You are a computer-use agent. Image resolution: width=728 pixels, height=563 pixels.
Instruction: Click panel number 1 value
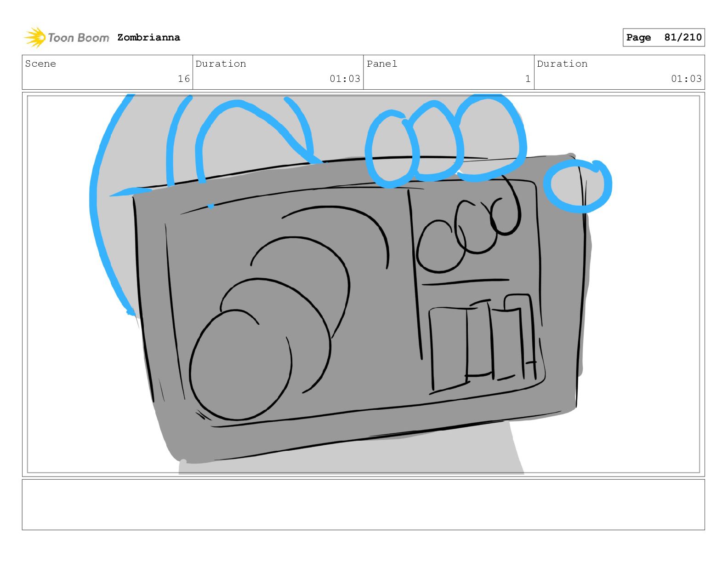pos(528,79)
